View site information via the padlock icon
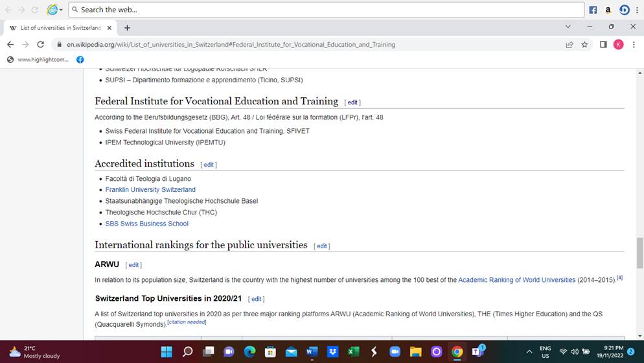 point(59,44)
